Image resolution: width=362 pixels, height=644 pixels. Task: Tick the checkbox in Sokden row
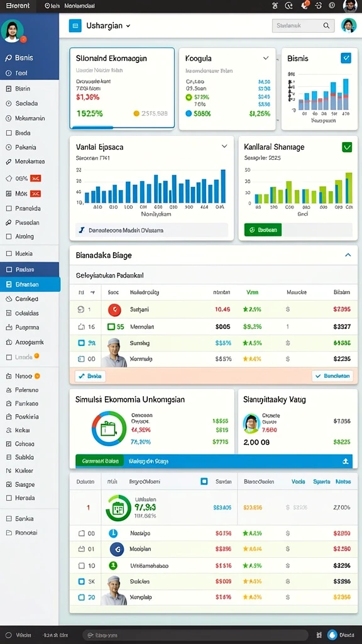(81, 582)
